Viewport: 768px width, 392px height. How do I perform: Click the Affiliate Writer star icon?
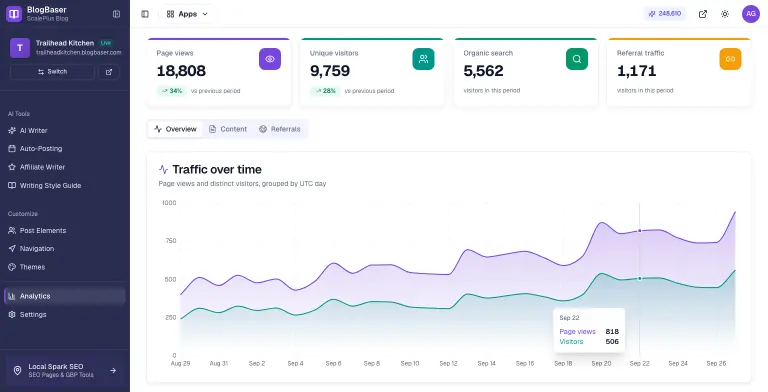coord(12,167)
